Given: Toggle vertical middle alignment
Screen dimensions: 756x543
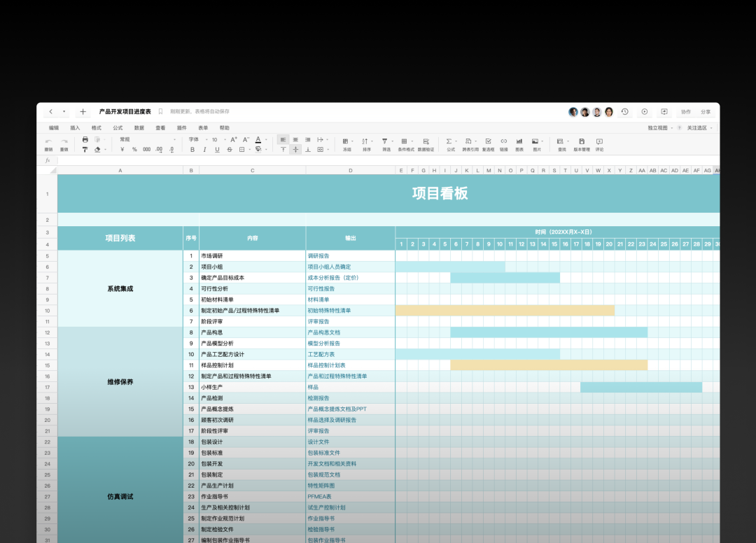Looking at the screenshot, I should point(295,150).
